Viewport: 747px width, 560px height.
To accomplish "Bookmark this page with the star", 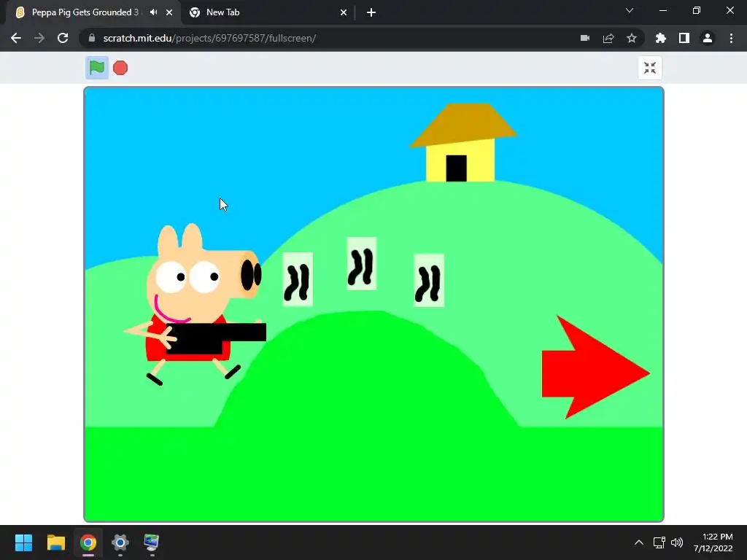I will pos(632,38).
